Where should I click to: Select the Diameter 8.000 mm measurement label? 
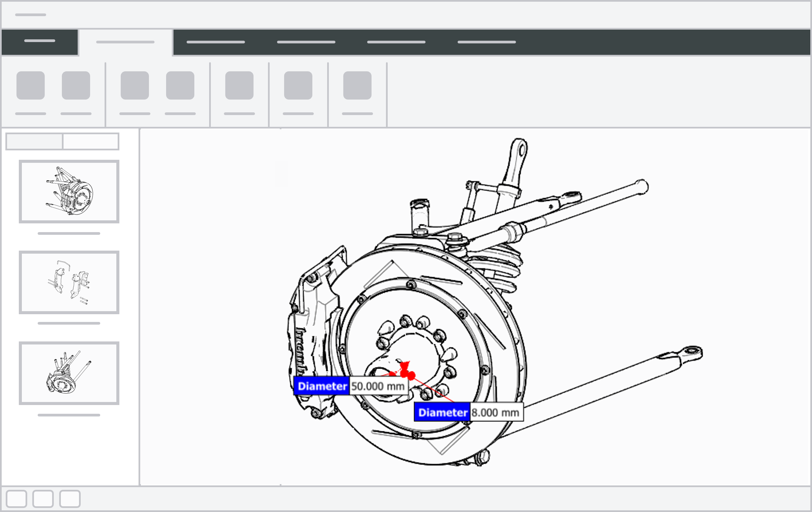pyautogui.click(x=469, y=412)
